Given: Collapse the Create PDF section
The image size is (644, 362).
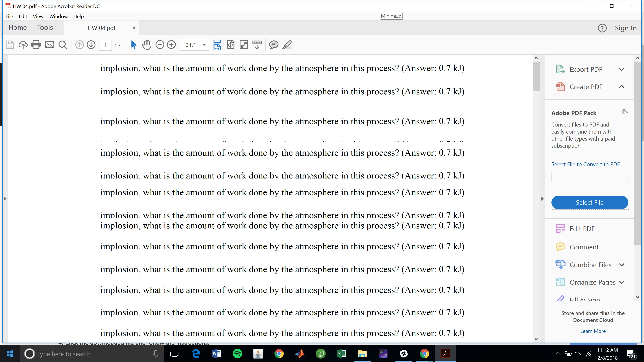Looking at the screenshot, I should click(622, 87).
